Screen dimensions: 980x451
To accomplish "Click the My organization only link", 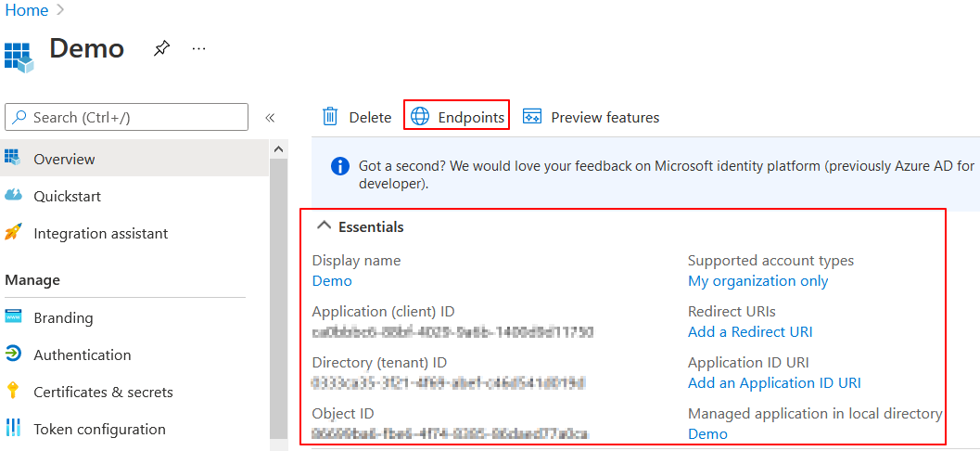I will click(x=757, y=280).
